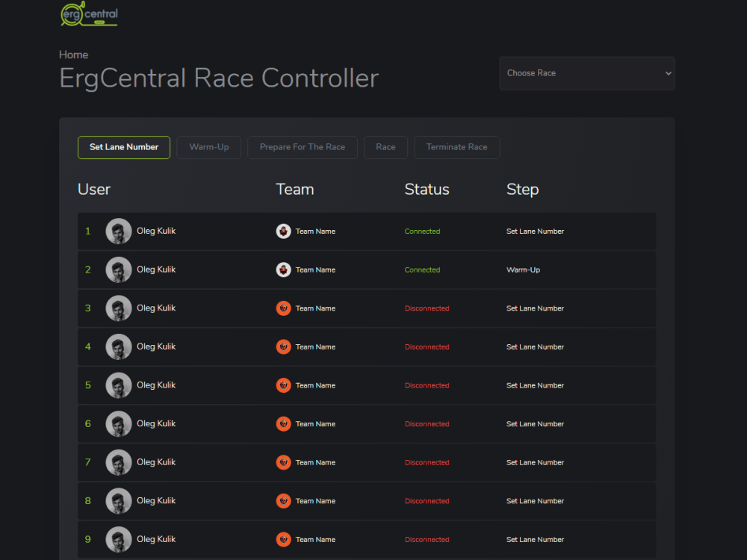Click the orange team icon in lane 4
Viewport: 747px width, 560px height.
tap(283, 347)
